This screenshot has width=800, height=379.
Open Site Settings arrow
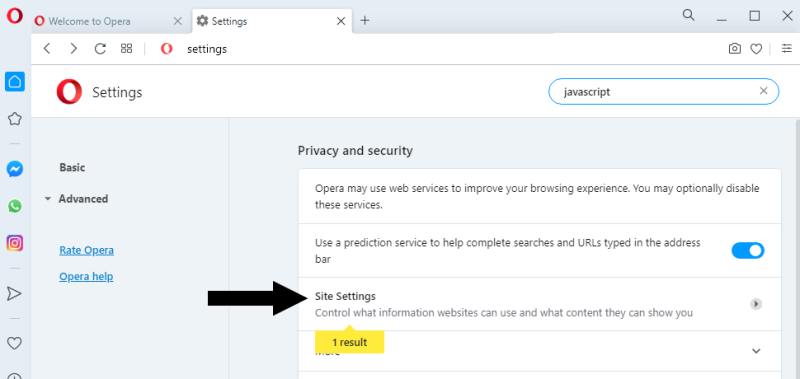756,304
